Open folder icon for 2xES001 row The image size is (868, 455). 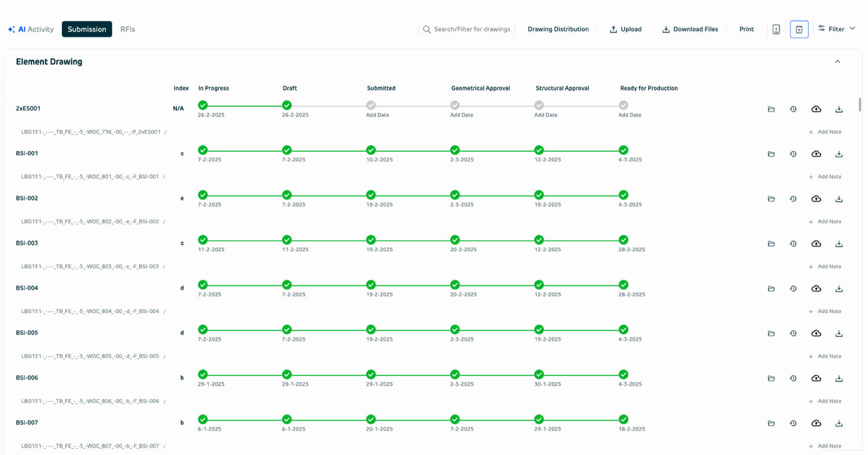click(x=771, y=109)
